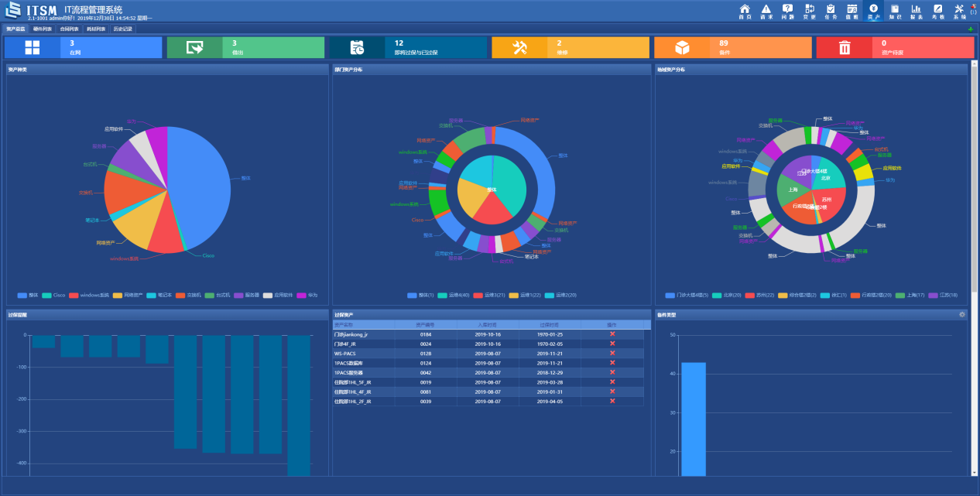Switch to the 硬件列表 tab
980x496 pixels.
(43, 29)
